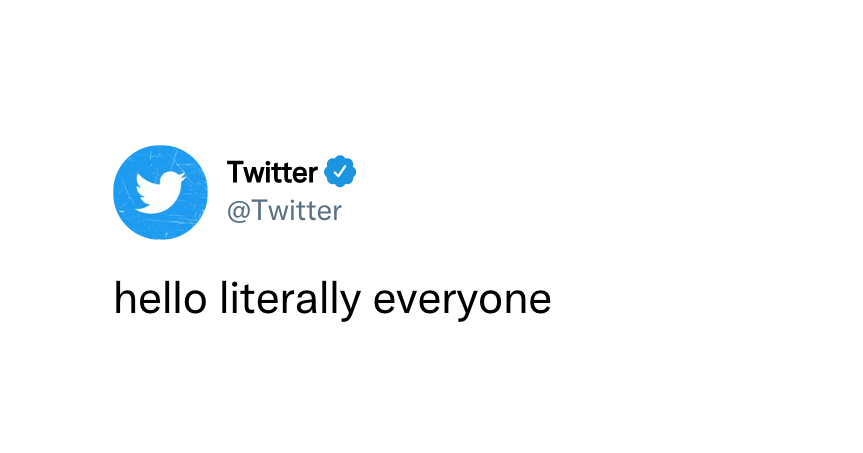The height and width of the screenshot is (453, 863).
Task: Click the word everyone in the tweet
Action: tap(462, 303)
